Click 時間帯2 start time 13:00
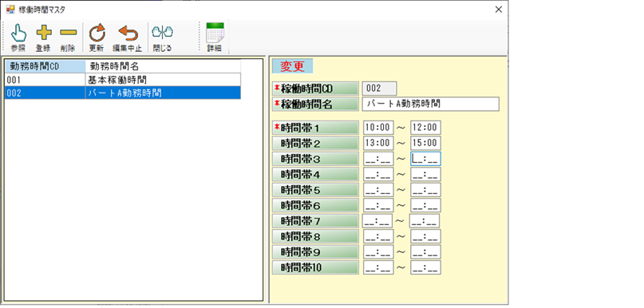644x308 pixels. 378,144
